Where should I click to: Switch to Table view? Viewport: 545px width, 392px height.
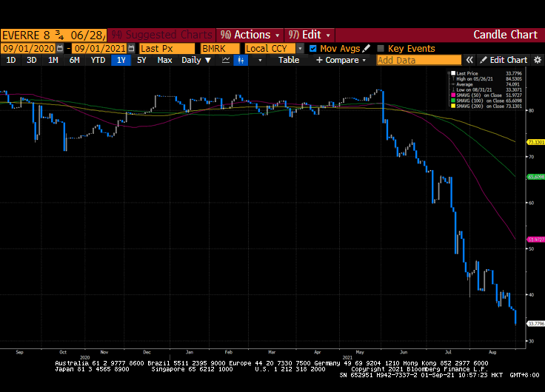coord(289,60)
